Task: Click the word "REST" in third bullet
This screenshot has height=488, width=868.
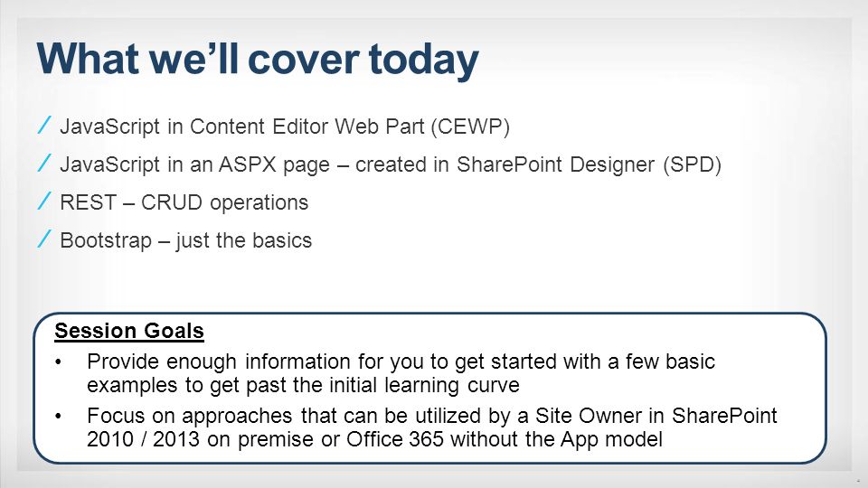Action: coord(88,202)
